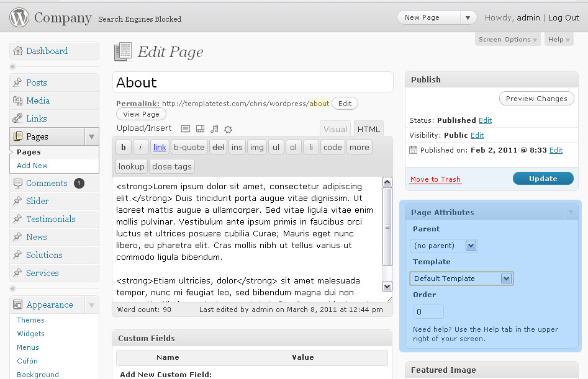This screenshot has height=379, width=588.
Task: Click the WordPress logo icon
Action: 19,18
